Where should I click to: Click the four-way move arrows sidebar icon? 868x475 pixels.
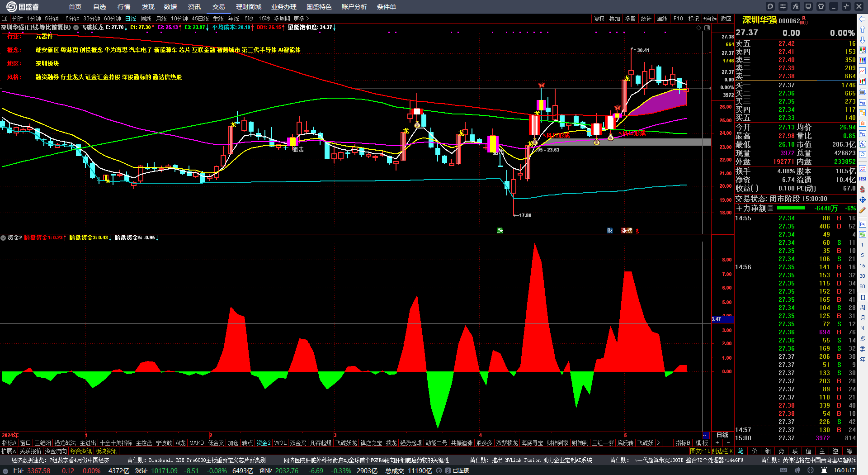pos(863,199)
